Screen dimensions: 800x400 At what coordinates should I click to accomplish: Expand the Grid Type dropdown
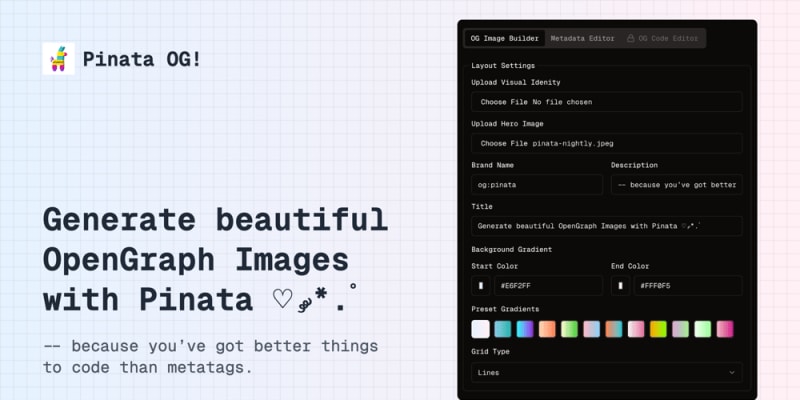(606, 372)
